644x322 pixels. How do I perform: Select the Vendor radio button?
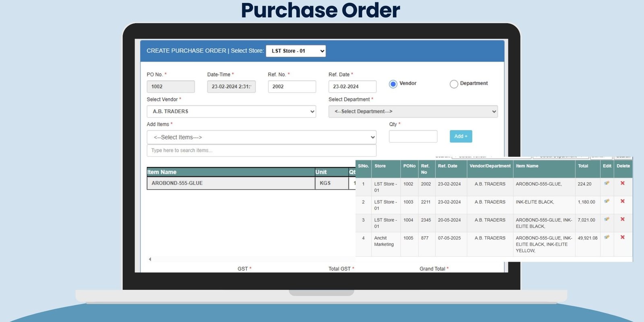pos(393,84)
